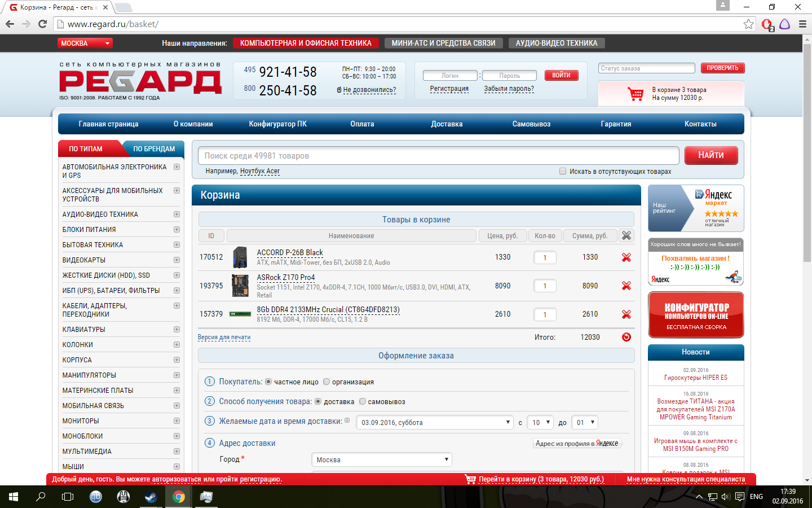Remove Crucial 8Gb DDR4 memory item
This screenshot has width=812, height=508.
pos(626,314)
